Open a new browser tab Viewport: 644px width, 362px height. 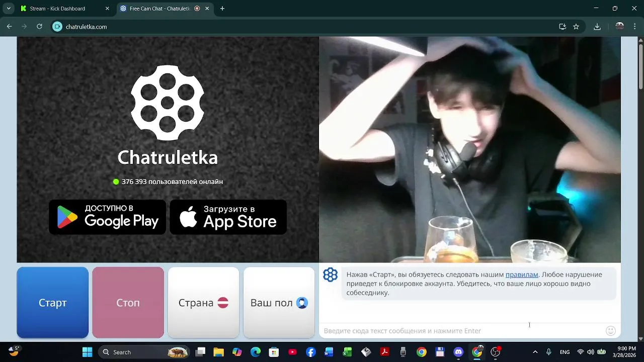point(222,9)
